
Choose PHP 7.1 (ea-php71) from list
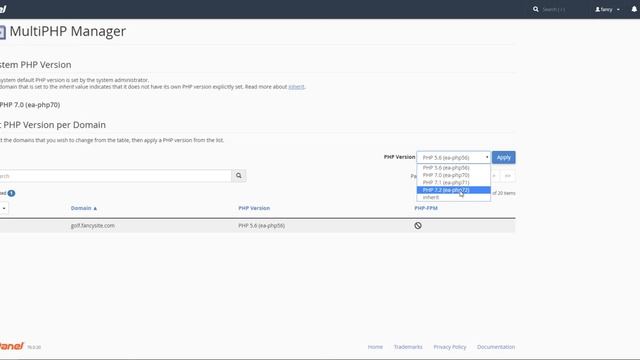coord(453,182)
